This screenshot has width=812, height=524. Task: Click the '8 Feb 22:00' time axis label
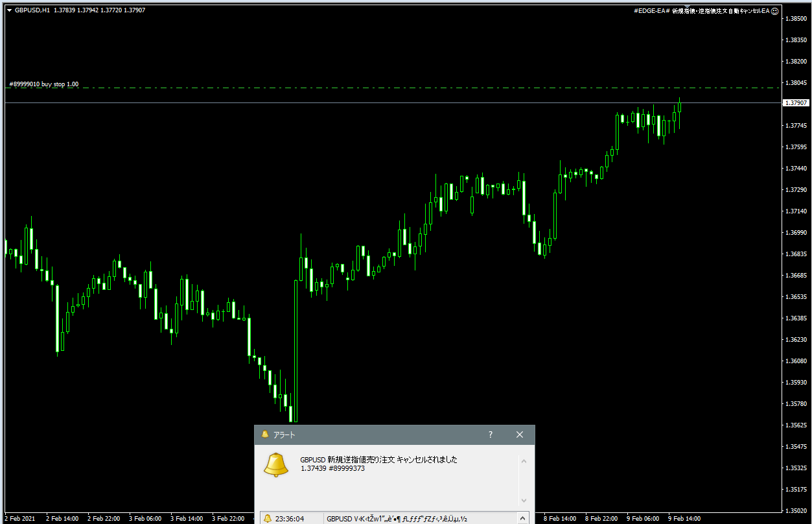coord(601,519)
